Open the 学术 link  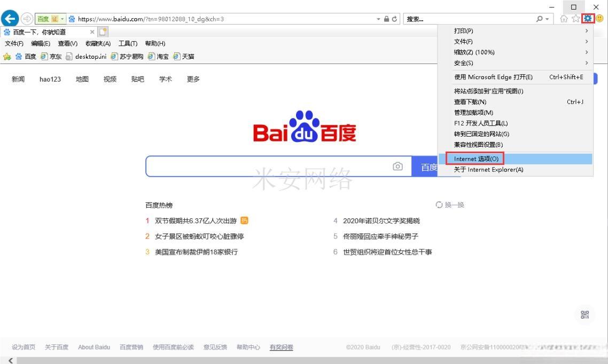(x=165, y=79)
